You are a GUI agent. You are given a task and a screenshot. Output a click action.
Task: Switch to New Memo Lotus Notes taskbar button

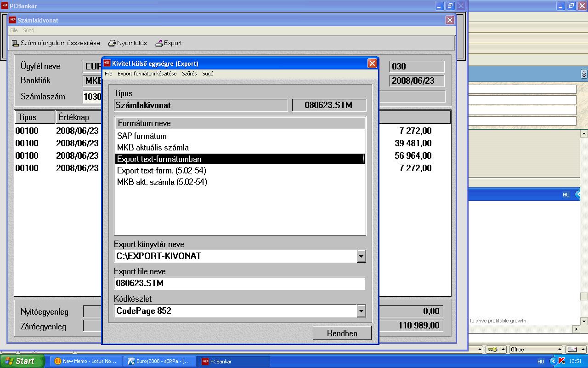coord(86,361)
